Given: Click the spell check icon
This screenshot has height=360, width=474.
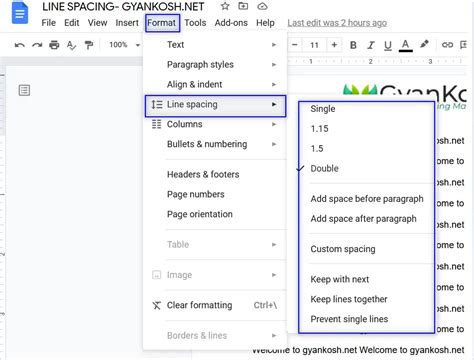Looking at the screenshot, I should tap(71, 45).
